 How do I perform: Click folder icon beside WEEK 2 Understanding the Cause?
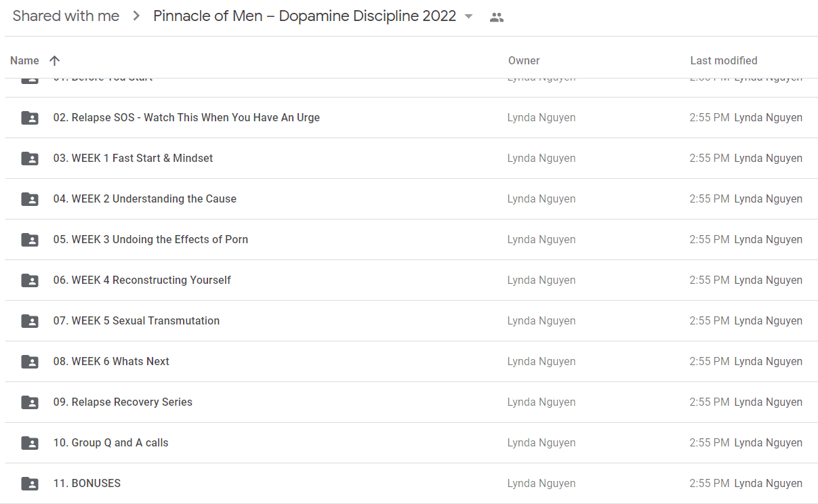pos(30,199)
